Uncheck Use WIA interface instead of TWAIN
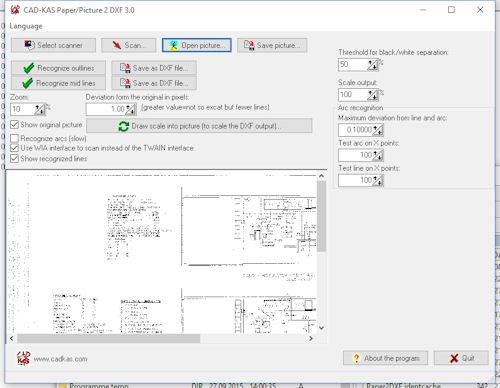The image size is (500, 388). click(x=14, y=148)
